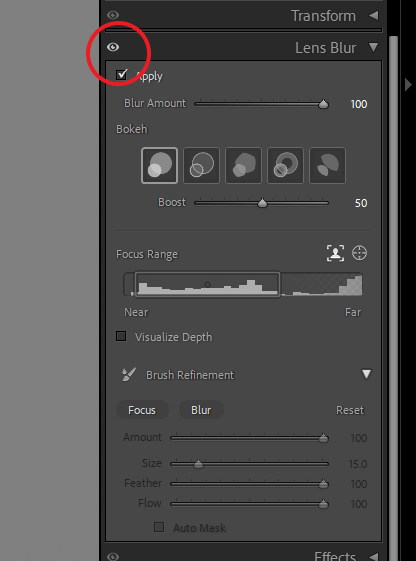Viewport: 416px width, 561px height.
Task: Toggle Transform panel visibility eye
Action: click(113, 15)
